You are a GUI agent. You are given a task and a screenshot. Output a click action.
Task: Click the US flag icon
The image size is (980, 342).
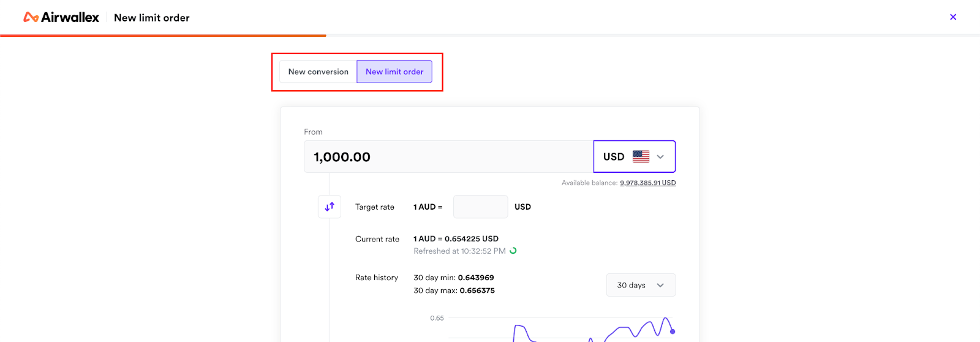[641, 157]
